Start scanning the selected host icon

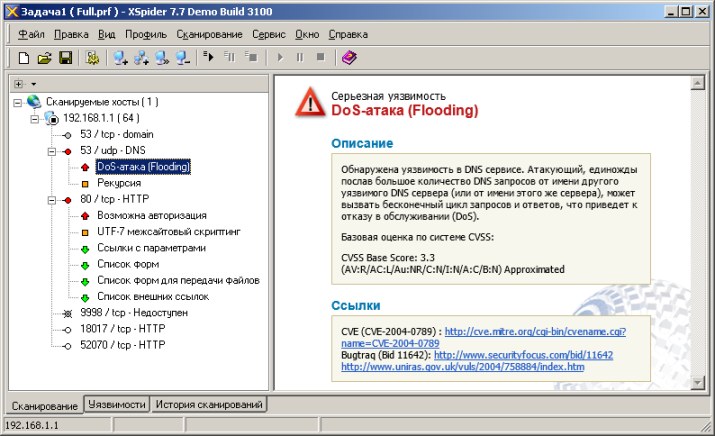tap(209, 57)
